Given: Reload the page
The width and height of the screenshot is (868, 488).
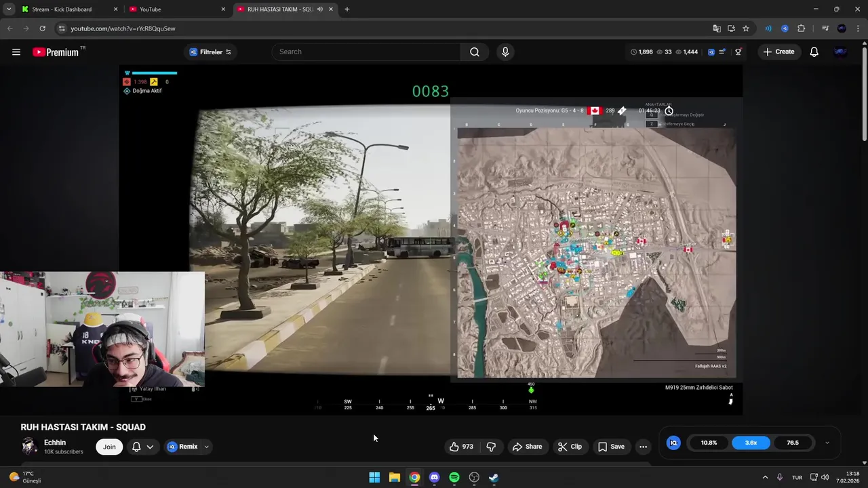Looking at the screenshot, I should 42,28.
